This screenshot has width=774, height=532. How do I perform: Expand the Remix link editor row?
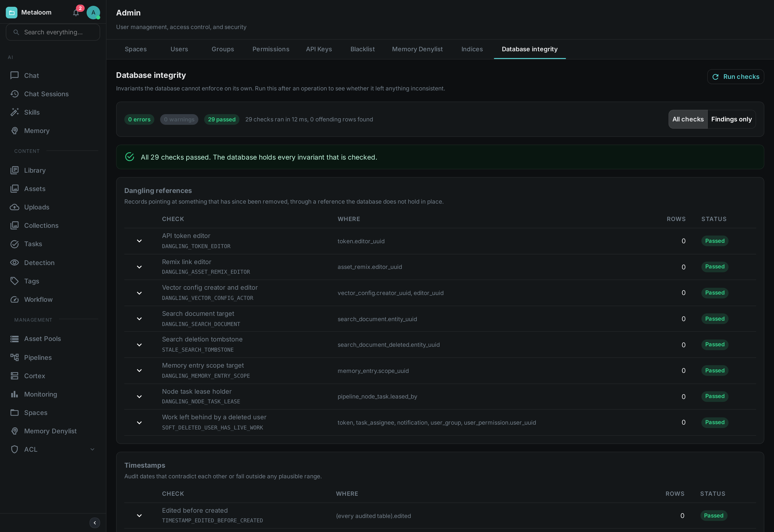click(x=139, y=267)
